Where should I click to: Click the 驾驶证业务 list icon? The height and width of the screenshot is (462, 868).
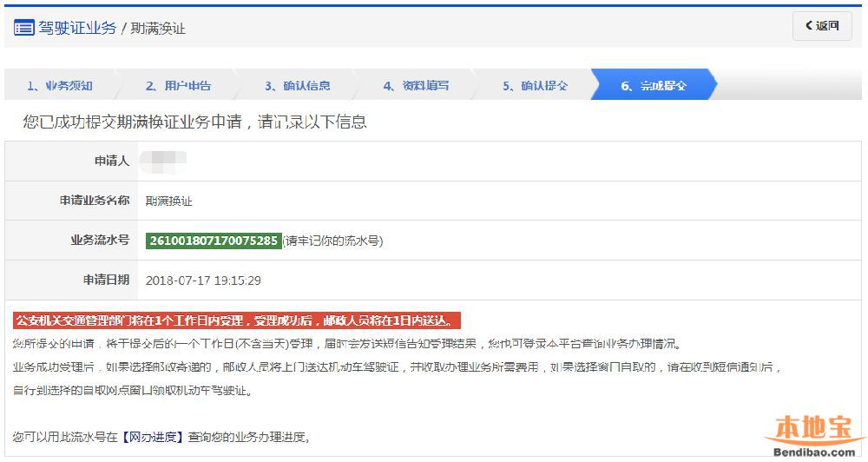(x=23, y=28)
